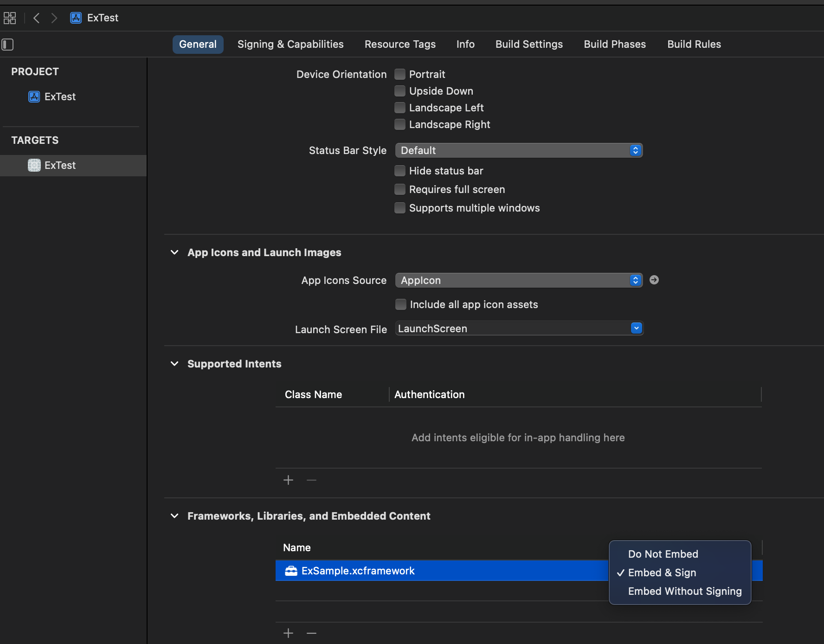Go back with the left chevron
Viewport: 824px width, 644px height.
[37, 18]
